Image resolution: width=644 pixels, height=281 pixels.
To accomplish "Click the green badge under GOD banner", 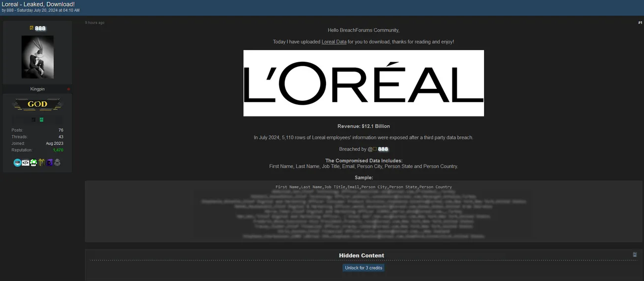I will tap(41, 120).
